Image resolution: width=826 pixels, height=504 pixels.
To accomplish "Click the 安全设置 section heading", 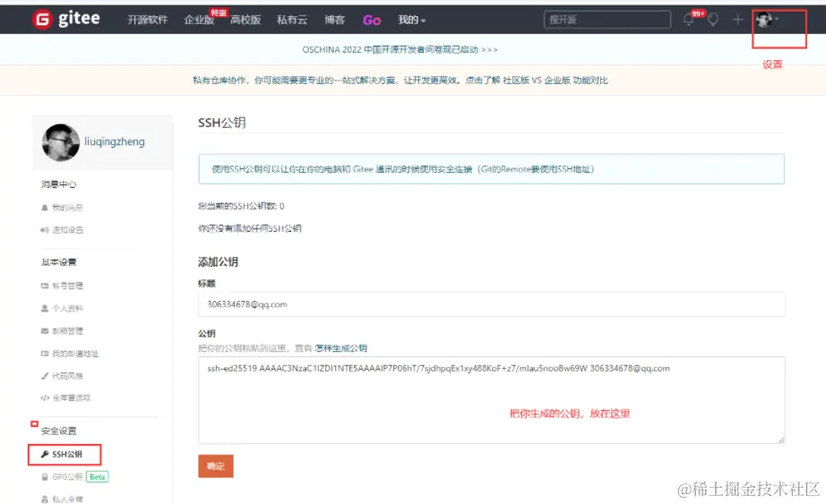I will (59, 431).
